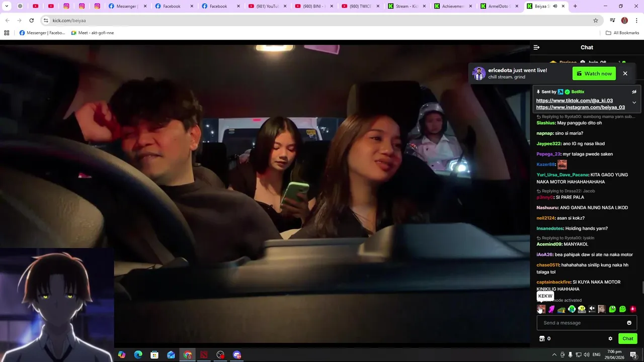The width and height of the screenshot is (644, 362).
Task: Switch to the Messenger tab
Action: pyautogui.click(x=128, y=6)
